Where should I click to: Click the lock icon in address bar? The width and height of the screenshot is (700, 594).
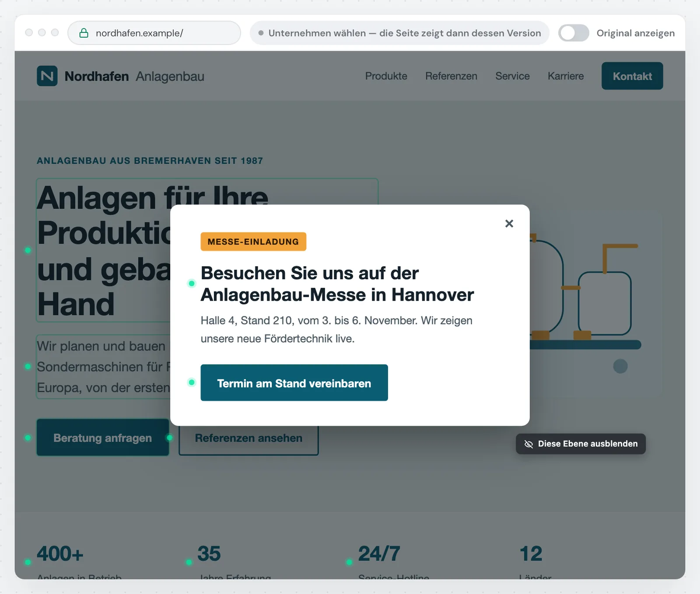pos(84,33)
